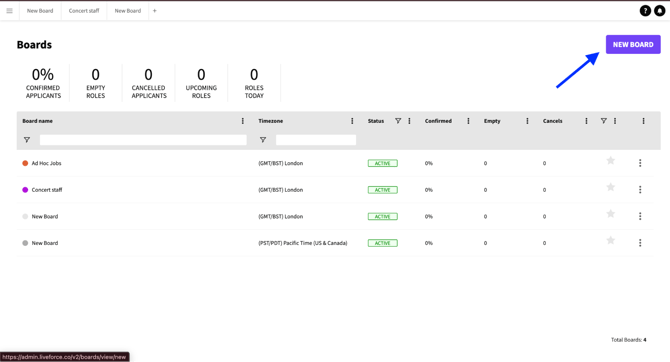Focus the Timezone filter input
The height and width of the screenshot is (362, 670).
316,140
